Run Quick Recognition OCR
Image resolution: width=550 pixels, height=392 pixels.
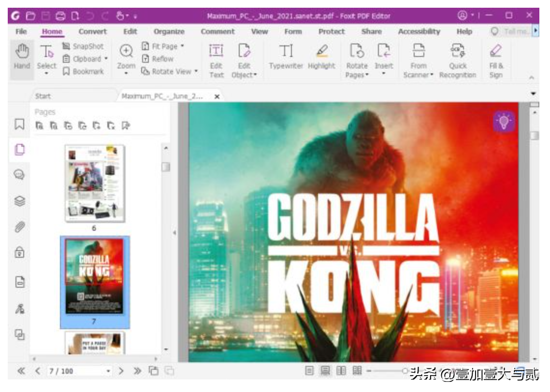coord(457,60)
